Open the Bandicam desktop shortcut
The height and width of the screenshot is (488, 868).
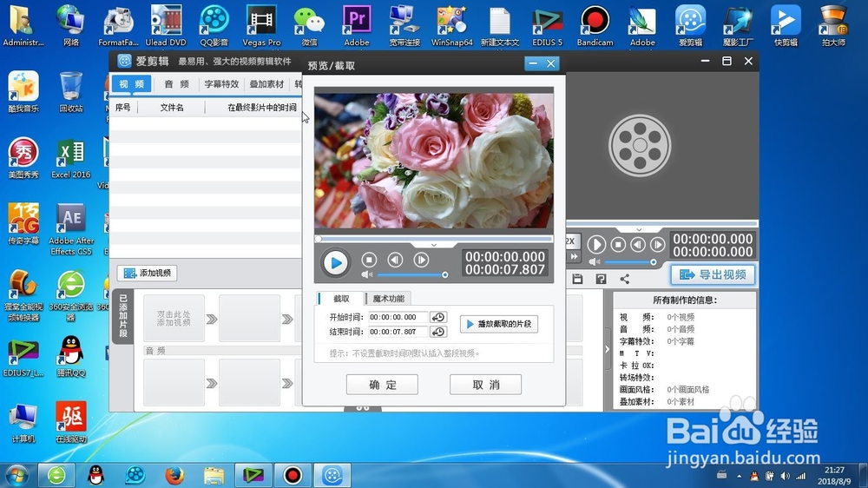595,25
